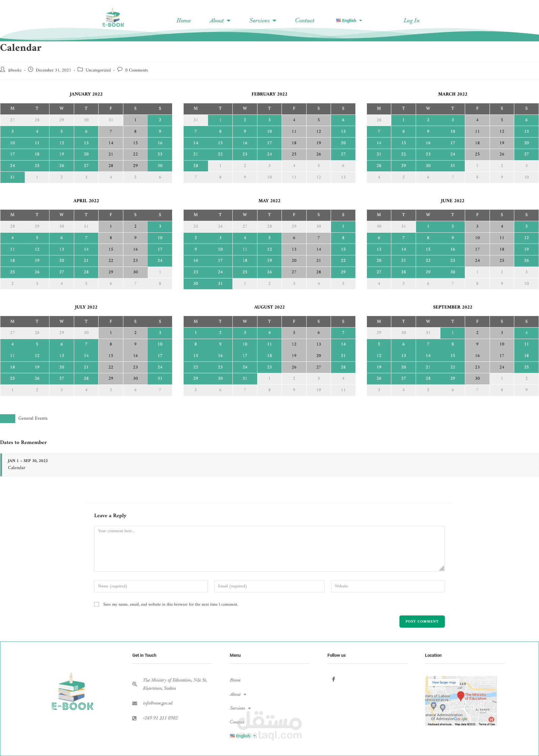This screenshot has height=756, width=539.
Task: Click the Google logo on the map
Action: point(460,719)
